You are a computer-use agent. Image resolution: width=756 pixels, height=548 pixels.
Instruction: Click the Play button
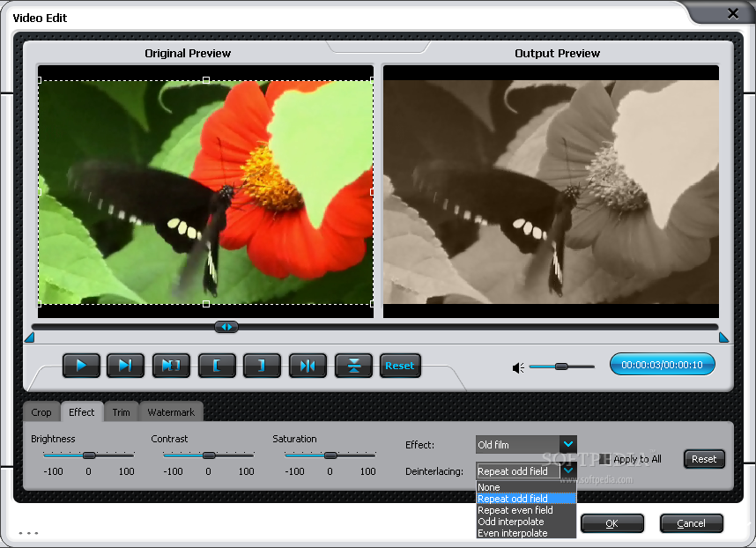[x=81, y=366]
